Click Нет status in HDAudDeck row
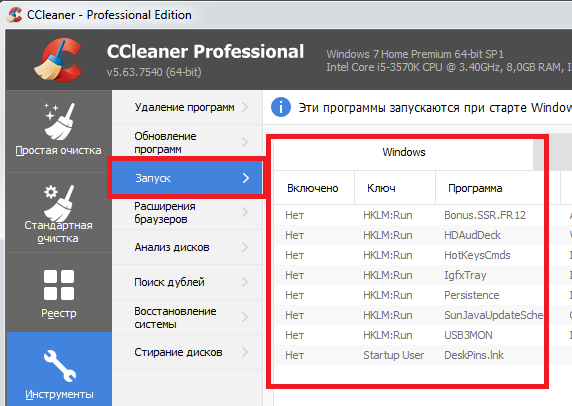The width and height of the screenshot is (572, 406). coord(294,235)
